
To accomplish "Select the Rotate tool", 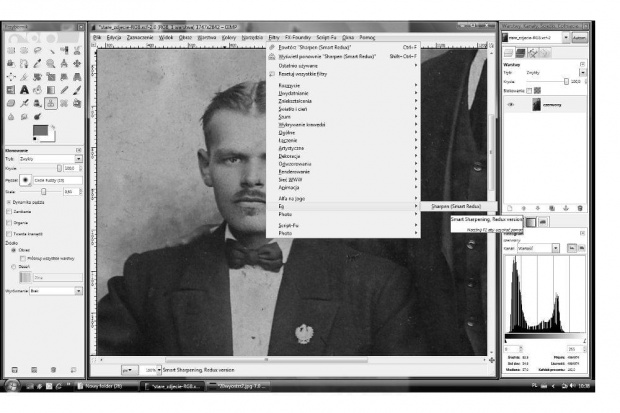I will [x=37, y=77].
